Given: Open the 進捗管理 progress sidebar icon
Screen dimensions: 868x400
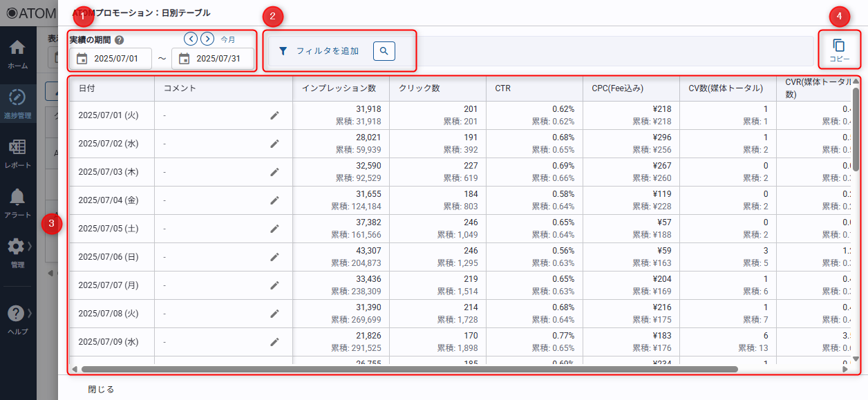Looking at the screenshot, I should (18, 104).
